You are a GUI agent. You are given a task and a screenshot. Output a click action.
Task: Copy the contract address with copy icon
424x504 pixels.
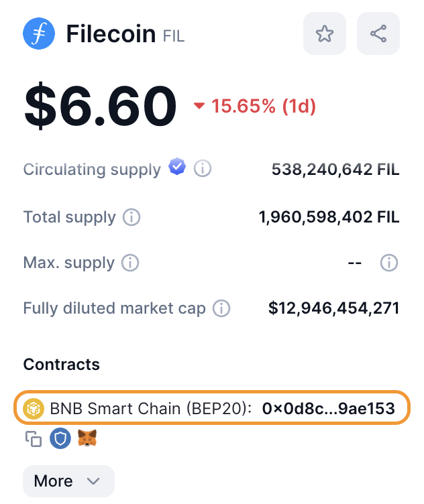34,440
